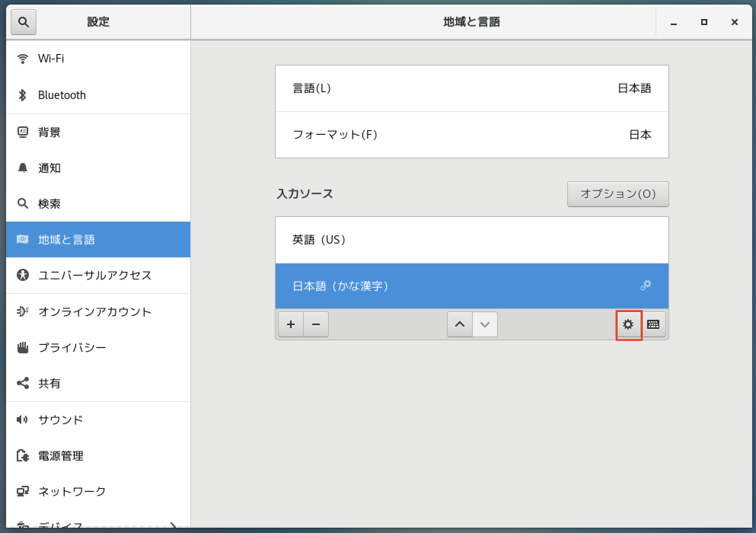This screenshot has height=533, width=756.
Task: Open the 共有 settings section
Action: click(x=49, y=383)
